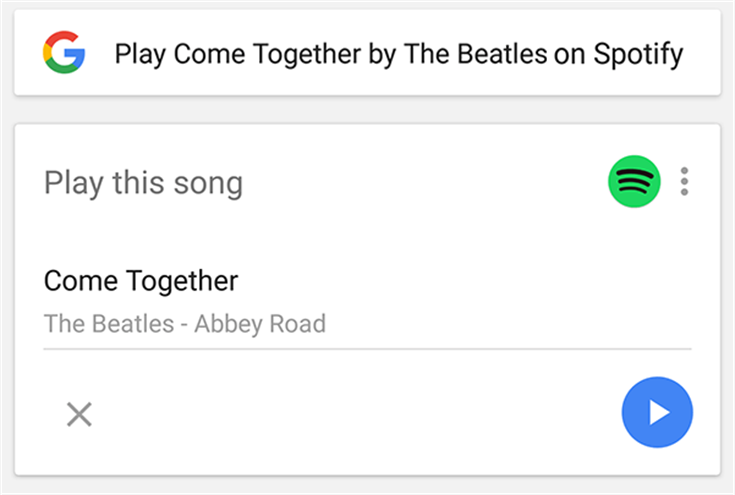735x495 pixels.
Task: Open the three-dot overflow menu
Action: click(x=684, y=182)
